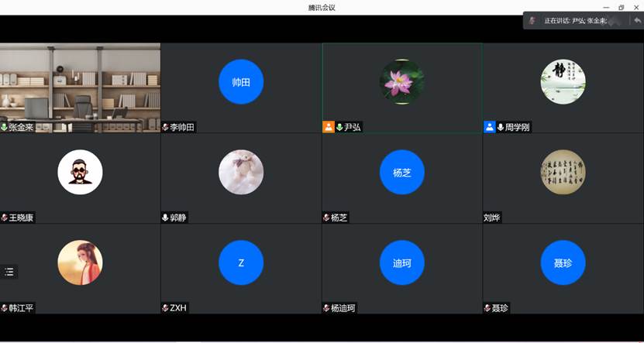
Task: Click the muted mic icon beside 王晓康
Action: tap(4, 218)
